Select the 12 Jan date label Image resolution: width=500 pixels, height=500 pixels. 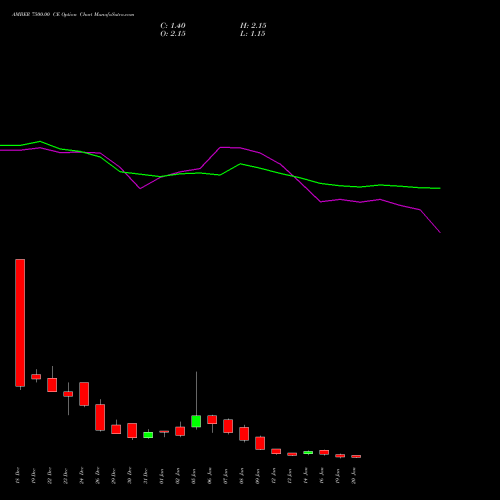[274, 476]
